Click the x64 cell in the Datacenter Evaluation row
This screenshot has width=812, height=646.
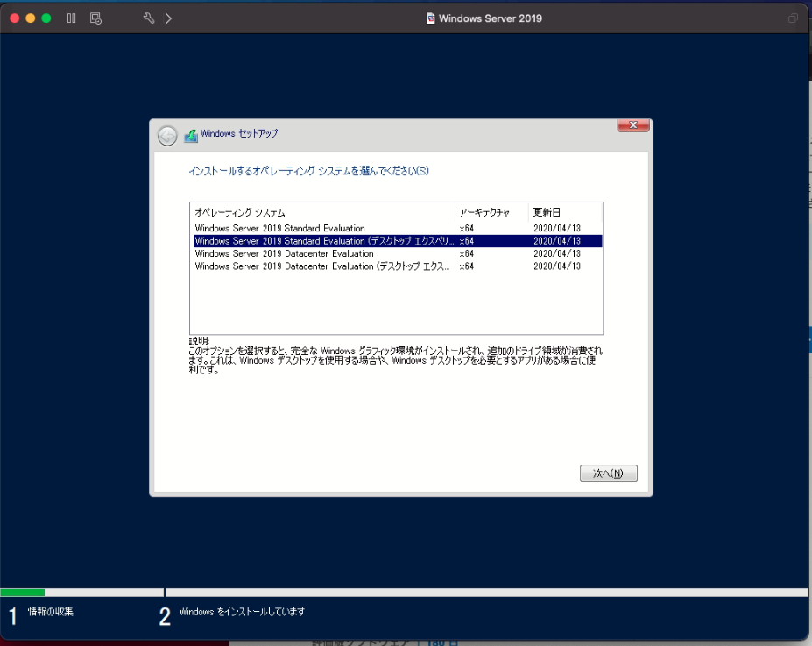pos(466,253)
